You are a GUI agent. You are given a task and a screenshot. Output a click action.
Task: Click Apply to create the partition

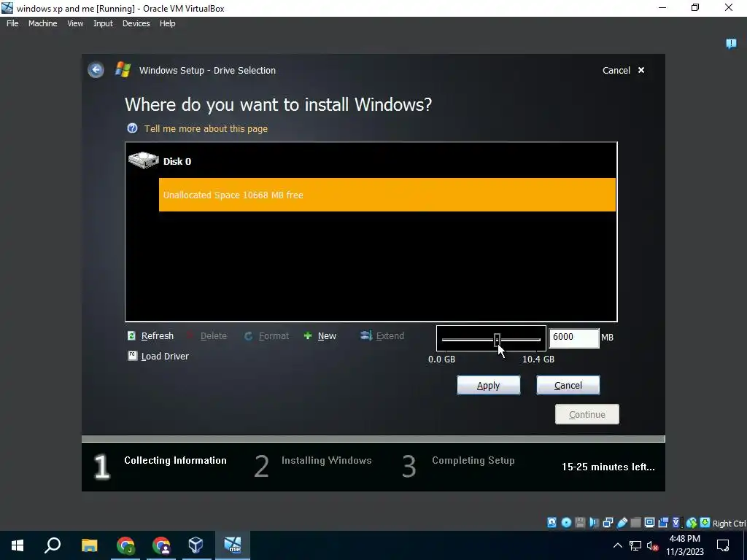(x=488, y=385)
